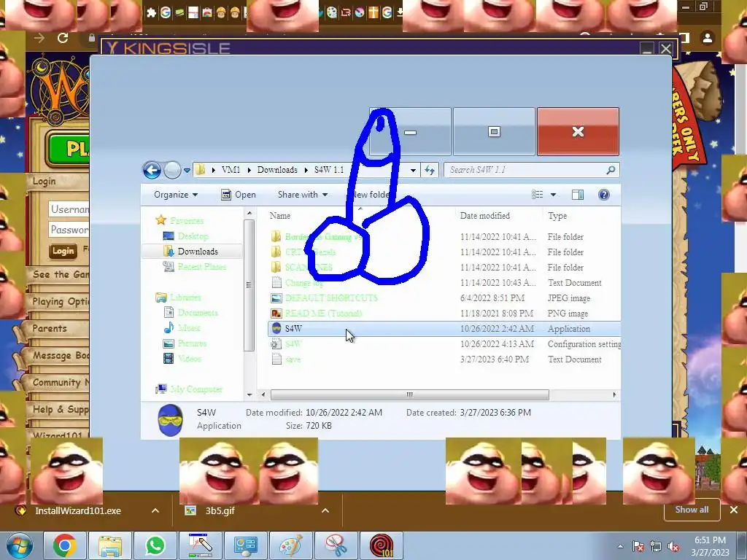
Task: Select VM1 in the address path
Action: pos(231,170)
